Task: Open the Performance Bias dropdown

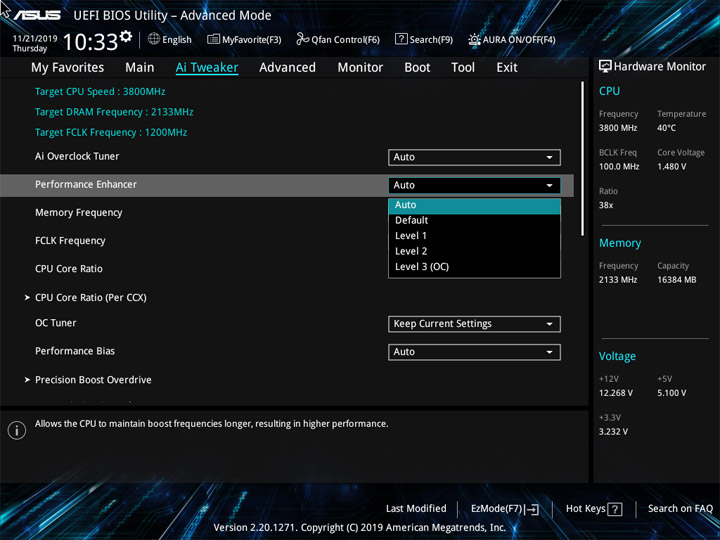Action: (474, 352)
